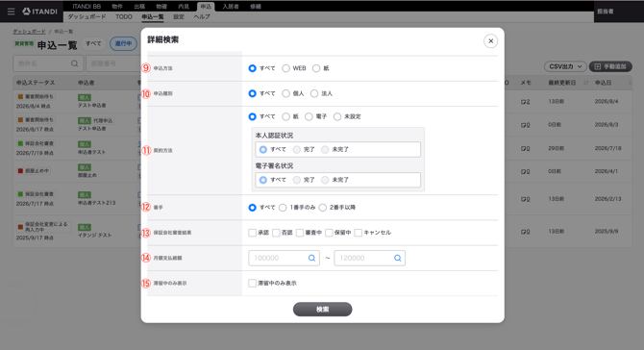
Task: Open the memo icon on the 2026/7/18 row
Action: [x=526, y=148]
